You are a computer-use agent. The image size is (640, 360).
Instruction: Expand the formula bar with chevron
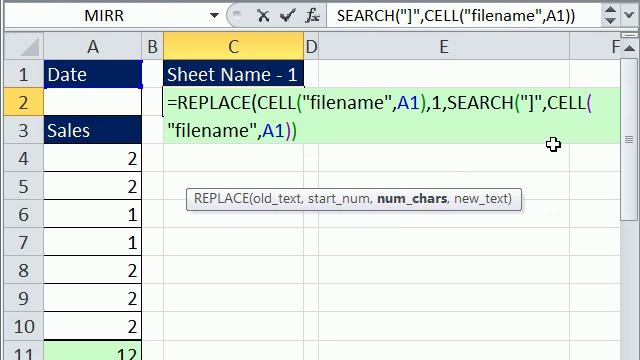pos(629,15)
